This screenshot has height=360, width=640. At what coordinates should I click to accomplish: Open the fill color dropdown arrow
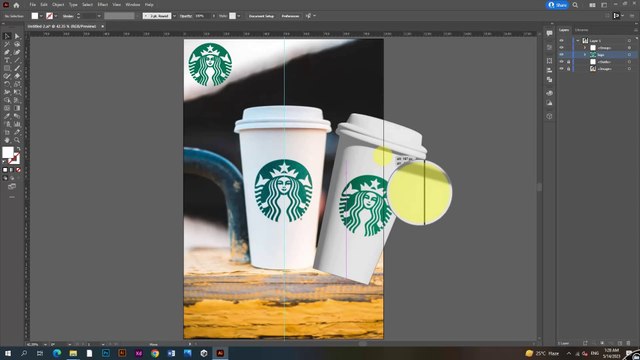coord(41,16)
